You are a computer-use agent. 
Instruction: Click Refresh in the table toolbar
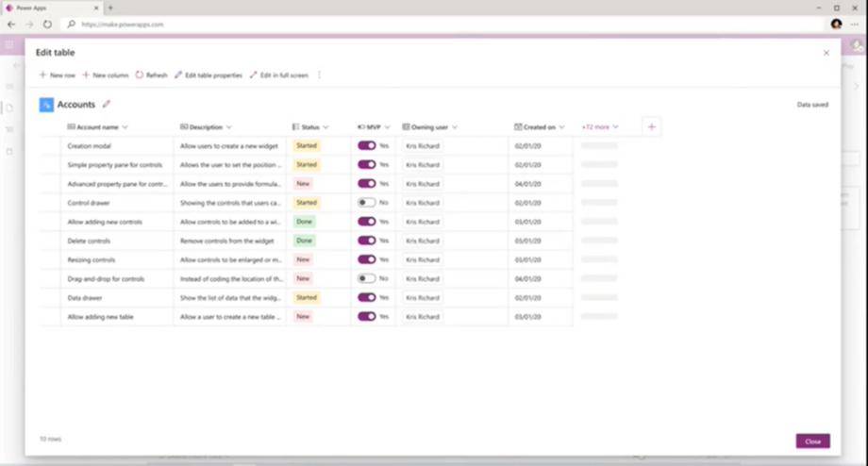[151, 75]
